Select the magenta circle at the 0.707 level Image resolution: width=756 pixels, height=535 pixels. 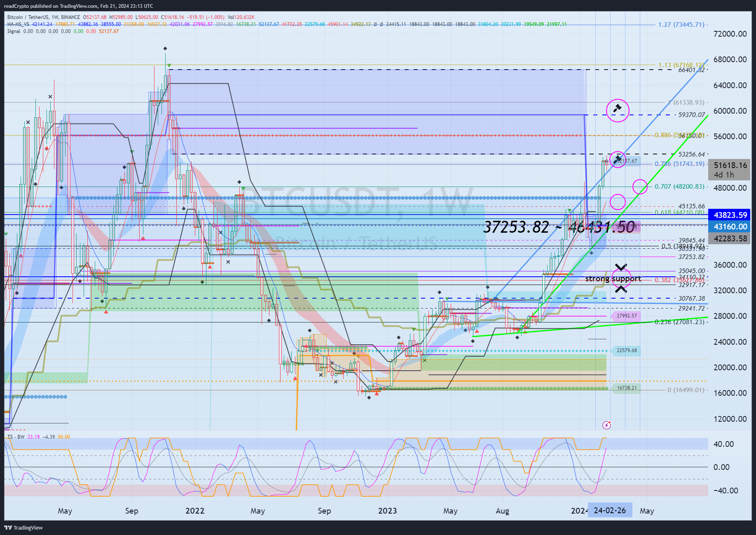[x=640, y=187]
